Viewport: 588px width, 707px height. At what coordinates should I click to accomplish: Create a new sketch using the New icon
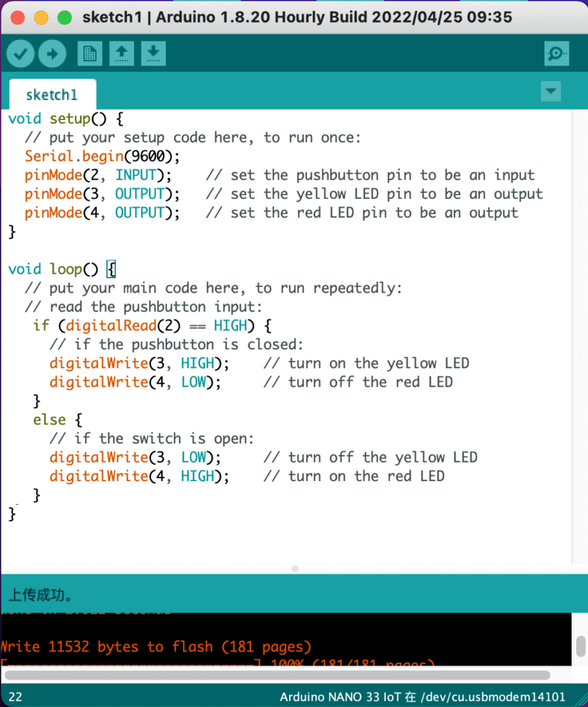[x=90, y=53]
